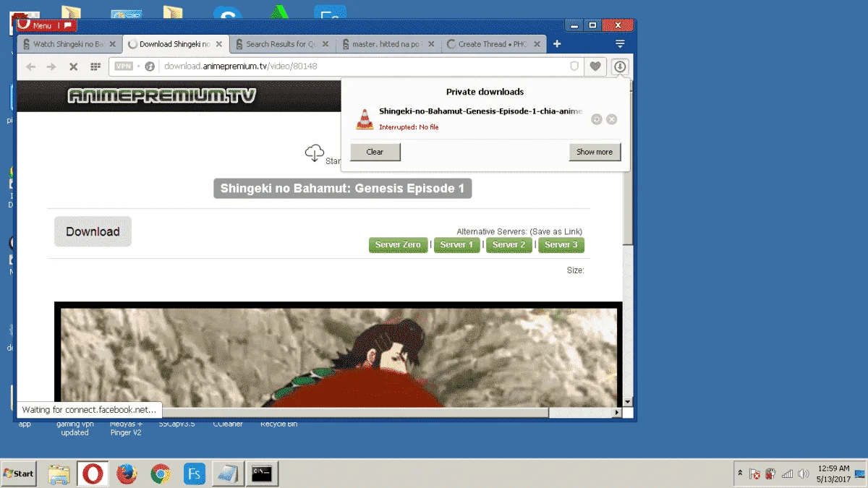868x488 pixels.
Task: Open the red-X security tray icon
Action: pos(755,474)
